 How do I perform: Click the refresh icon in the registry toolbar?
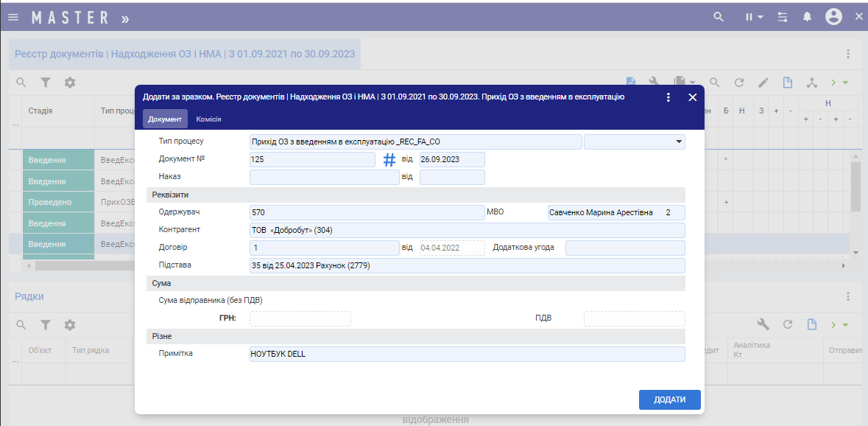(x=739, y=83)
